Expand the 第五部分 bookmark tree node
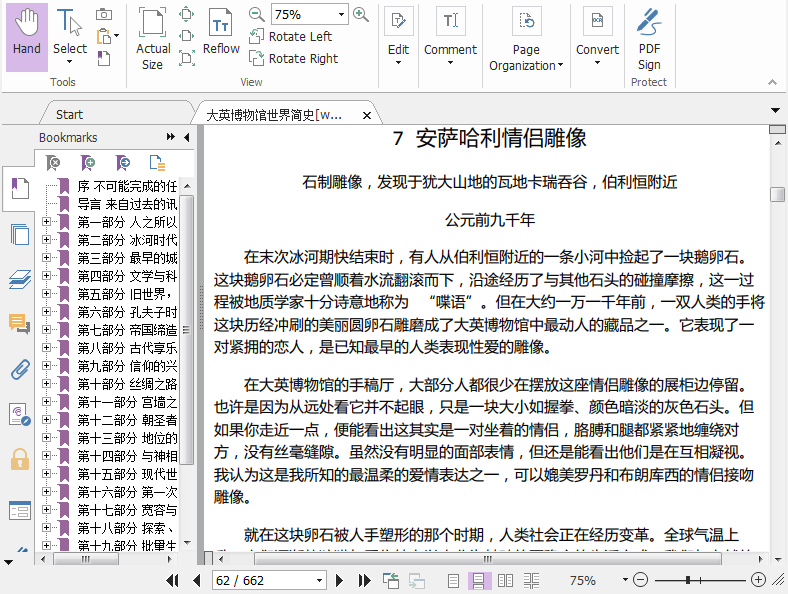The image size is (788, 594). point(46,294)
